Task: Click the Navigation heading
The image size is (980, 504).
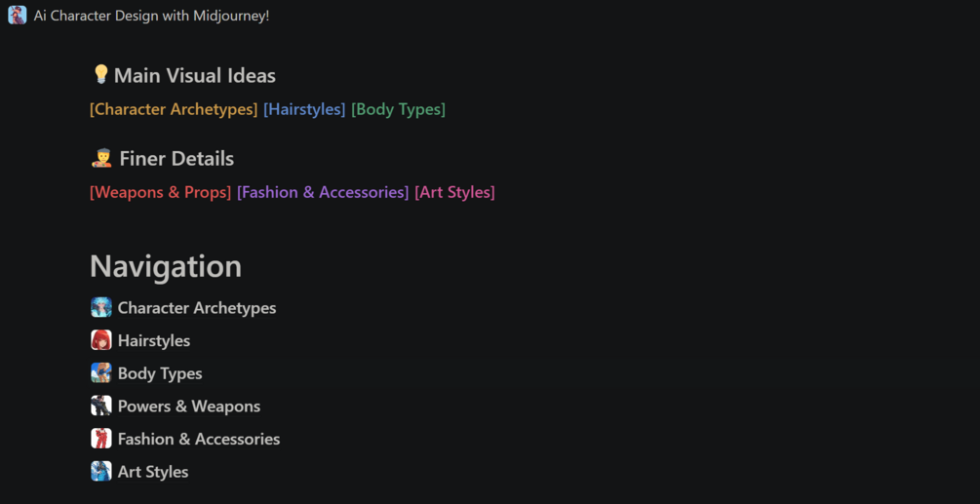Action: 166,266
